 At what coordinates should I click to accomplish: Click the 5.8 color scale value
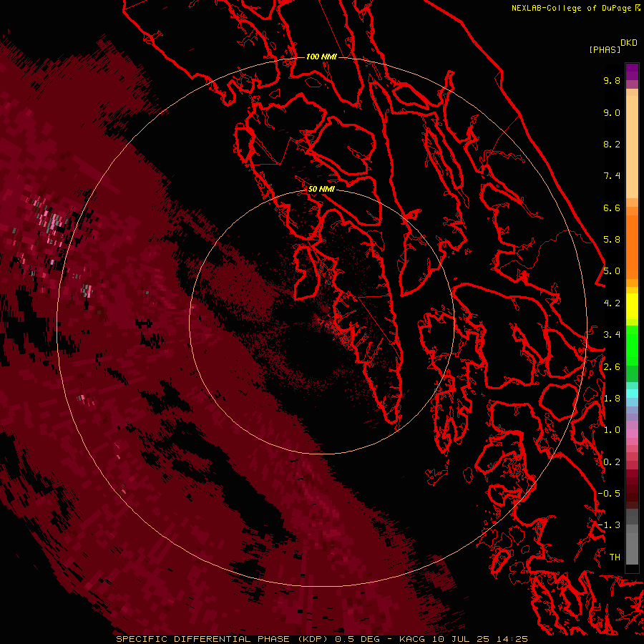(x=612, y=240)
